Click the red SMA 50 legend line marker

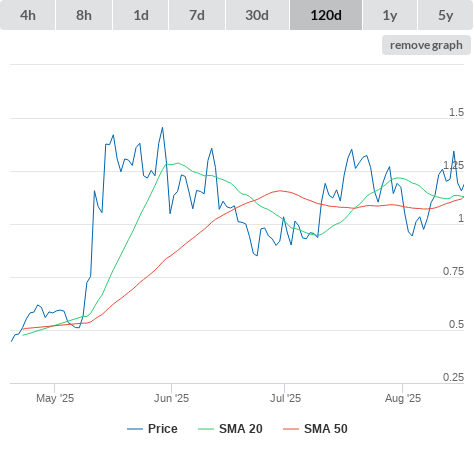click(x=291, y=429)
